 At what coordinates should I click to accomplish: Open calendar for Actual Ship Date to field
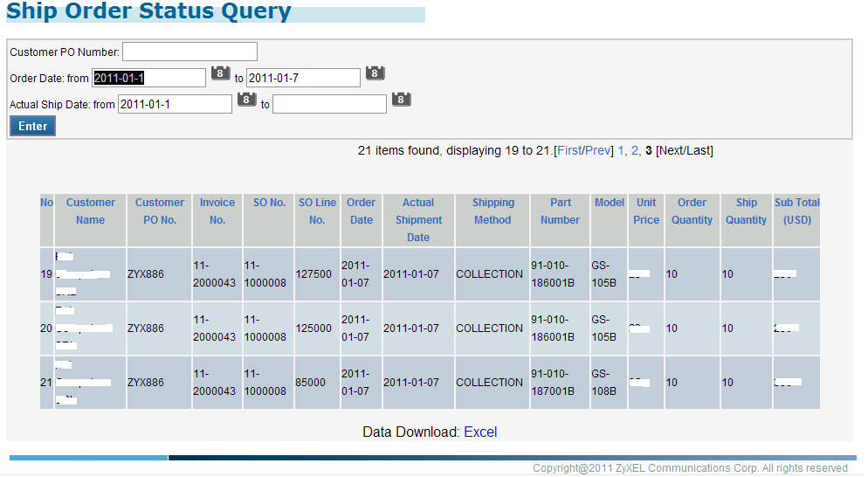401,100
